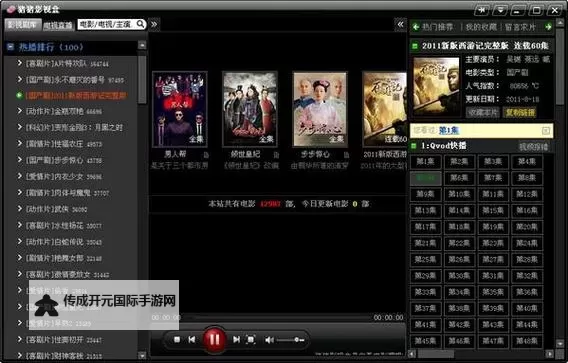568x363 pixels.
Task: Expand chevron for [动作片]武侠 row
Action: click(20, 209)
